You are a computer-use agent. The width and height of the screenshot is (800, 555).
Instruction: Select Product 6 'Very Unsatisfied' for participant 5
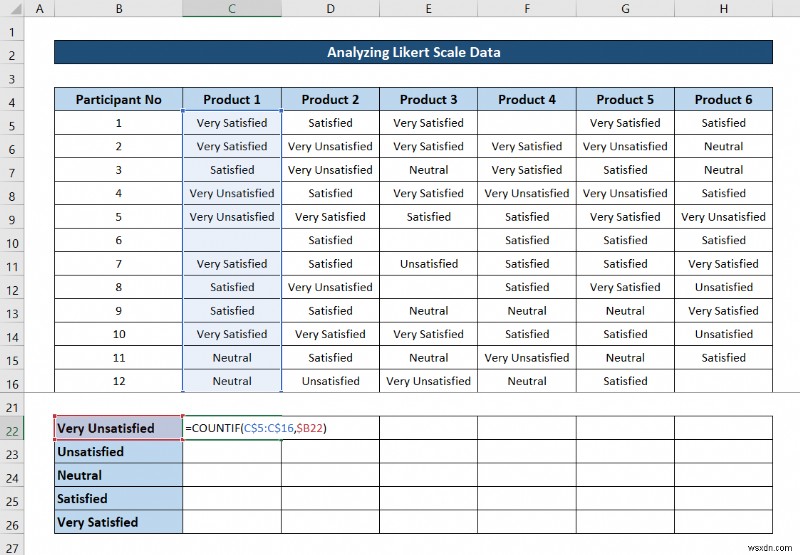tap(723, 217)
